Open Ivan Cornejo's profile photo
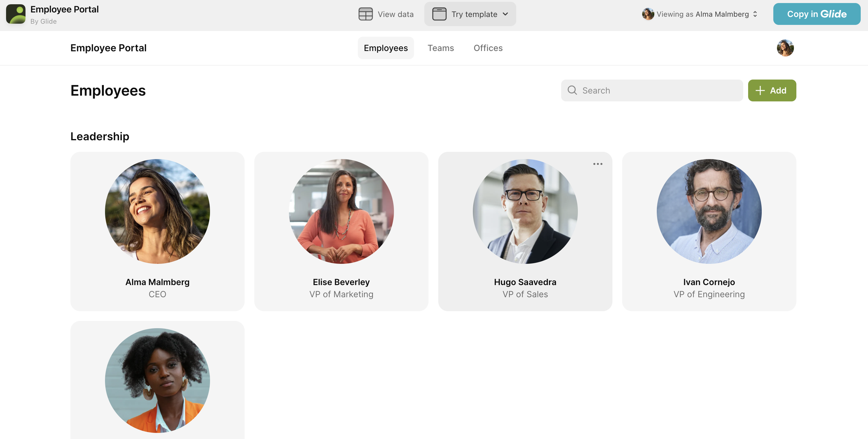 pos(709,211)
